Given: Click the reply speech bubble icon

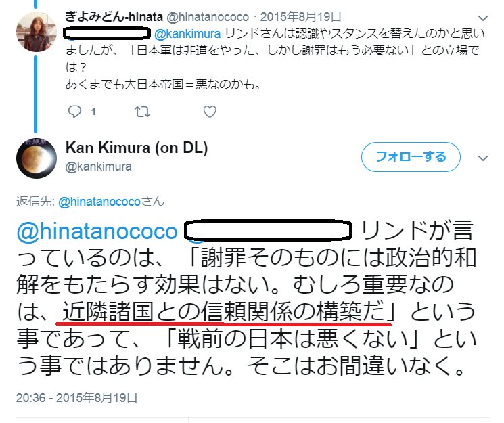Looking at the screenshot, I should [74, 112].
